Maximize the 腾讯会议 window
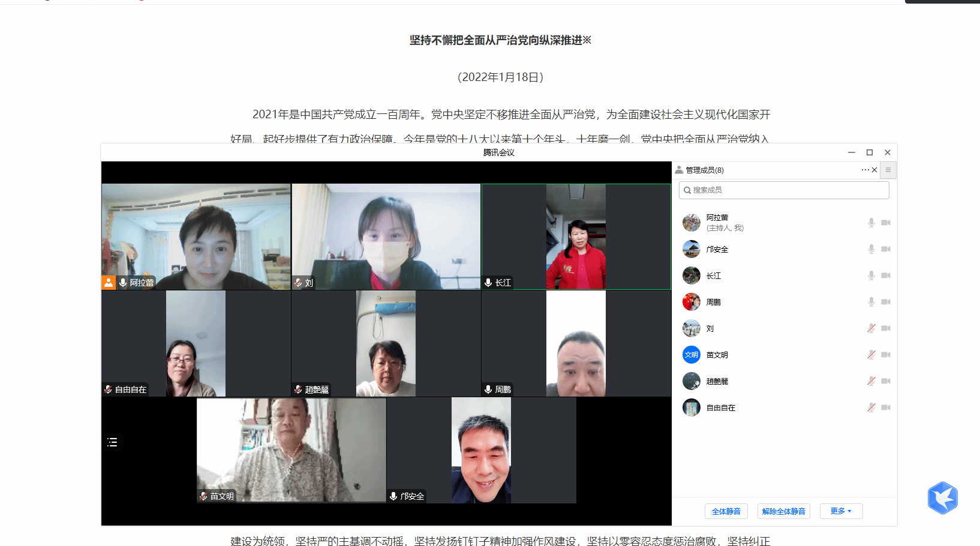The width and height of the screenshot is (980, 546). coord(869,152)
